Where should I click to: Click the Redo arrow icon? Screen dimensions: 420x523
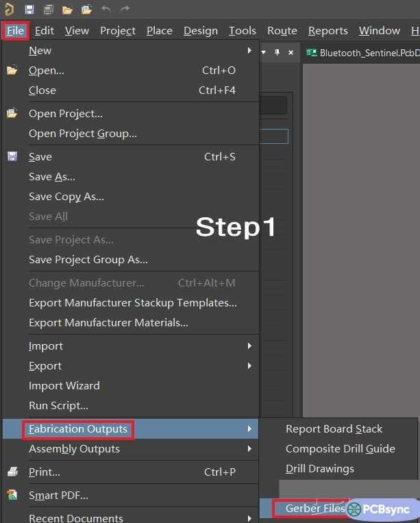(124, 10)
